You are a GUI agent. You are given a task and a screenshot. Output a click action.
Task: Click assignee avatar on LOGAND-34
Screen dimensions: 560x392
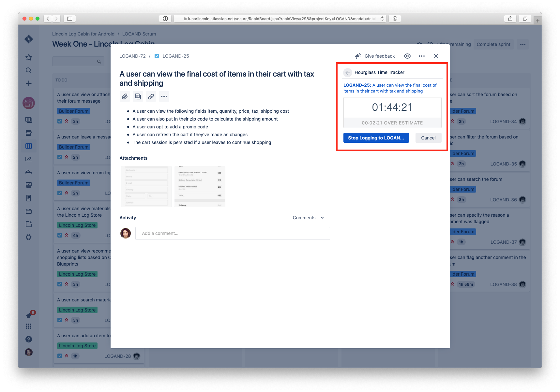pyautogui.click(x=522, y=121)
